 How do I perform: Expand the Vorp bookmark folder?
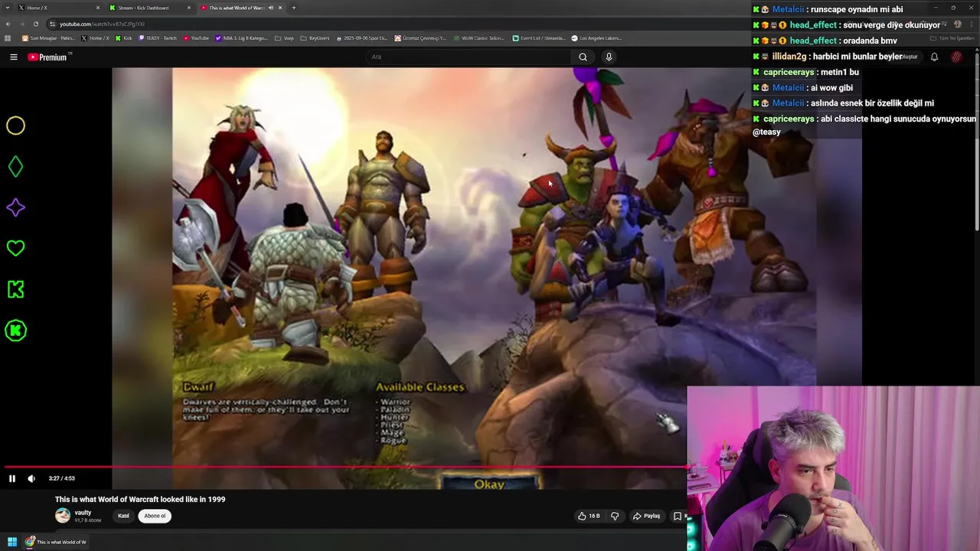pos(284,38)
